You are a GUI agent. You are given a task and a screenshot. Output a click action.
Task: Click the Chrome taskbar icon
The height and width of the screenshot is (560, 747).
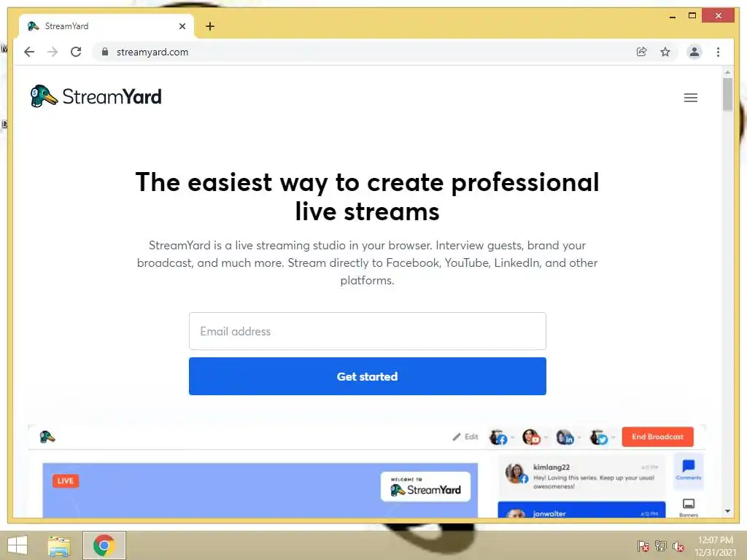tap(104, 545)
